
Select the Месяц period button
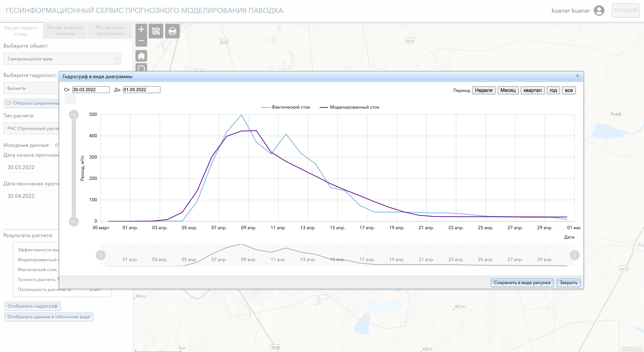[x=508, y=90]
